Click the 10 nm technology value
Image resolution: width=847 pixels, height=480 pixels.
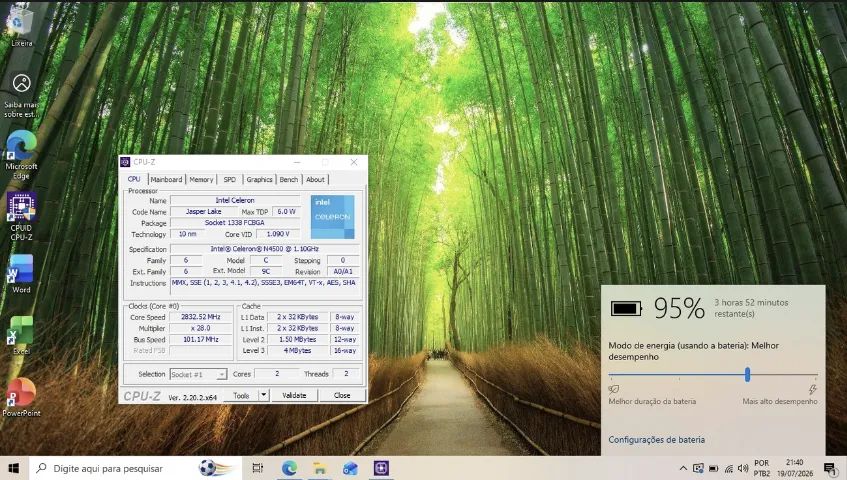[x=187, y=234]
